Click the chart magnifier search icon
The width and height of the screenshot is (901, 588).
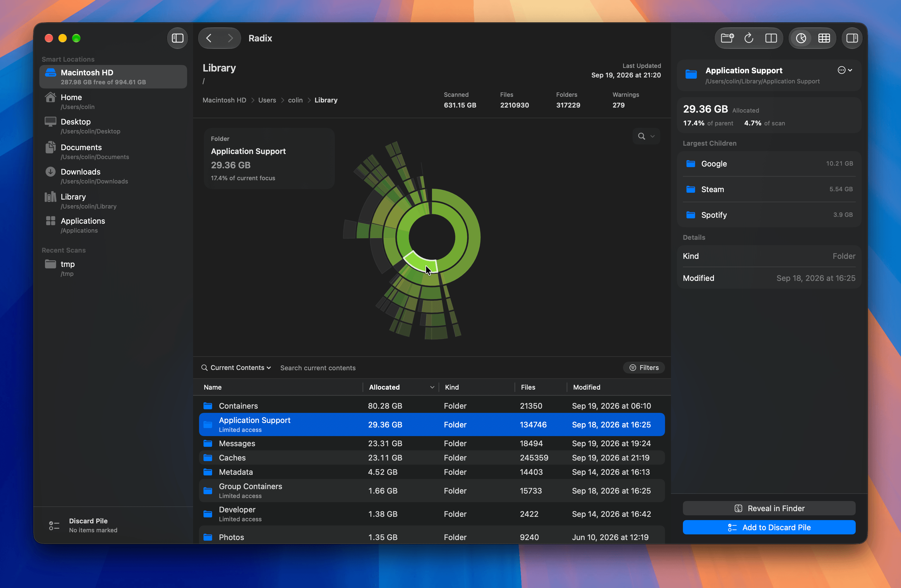click(x=641, y=136)
